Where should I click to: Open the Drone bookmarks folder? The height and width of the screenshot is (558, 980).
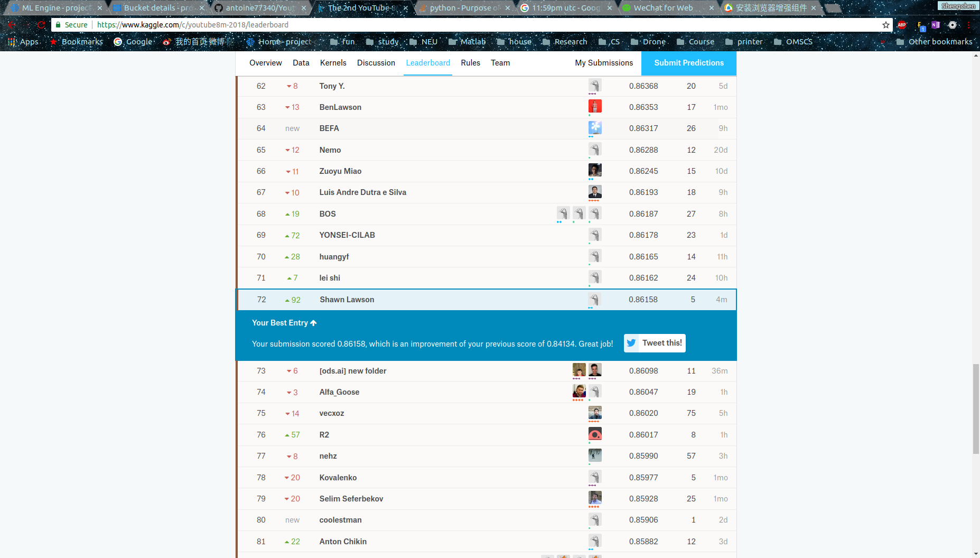[x=648, y=42]
